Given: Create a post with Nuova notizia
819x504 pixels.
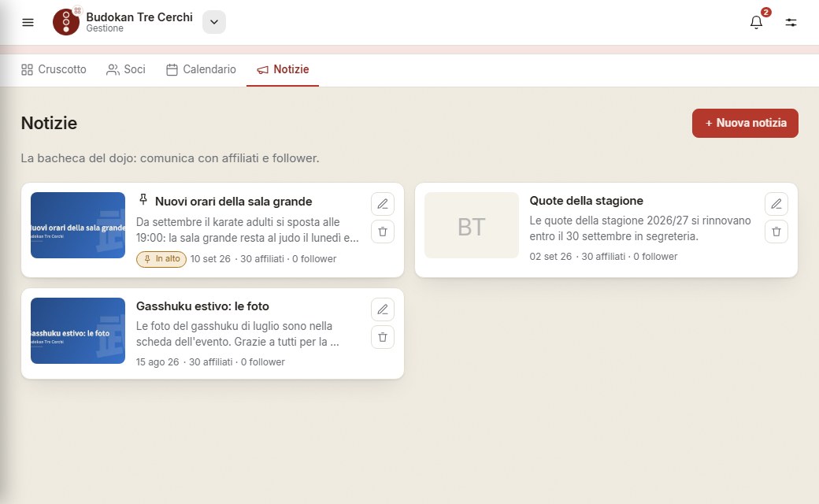Looking at the screenshot, I should click(745, 124).
